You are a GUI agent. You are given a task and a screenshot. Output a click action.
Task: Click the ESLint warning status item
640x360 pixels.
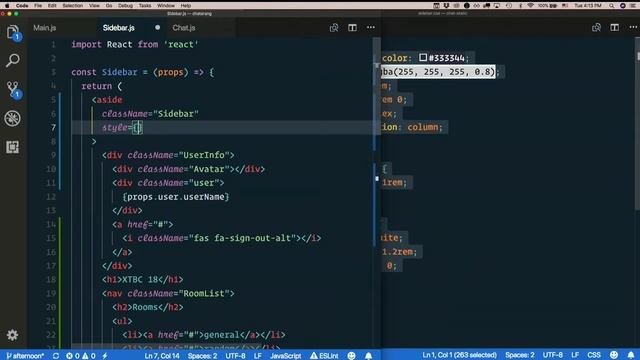(324, 356)
